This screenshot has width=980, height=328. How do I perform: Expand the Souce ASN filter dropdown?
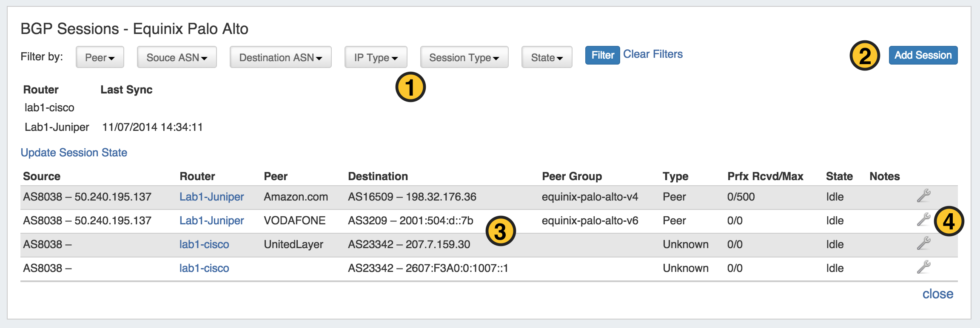click(177, 57)
